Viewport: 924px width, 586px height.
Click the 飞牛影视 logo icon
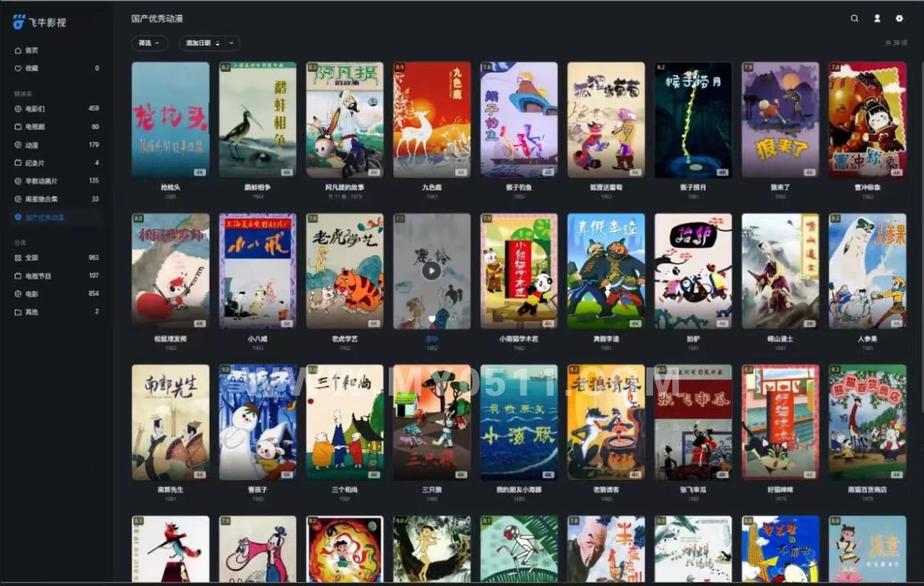19,22
